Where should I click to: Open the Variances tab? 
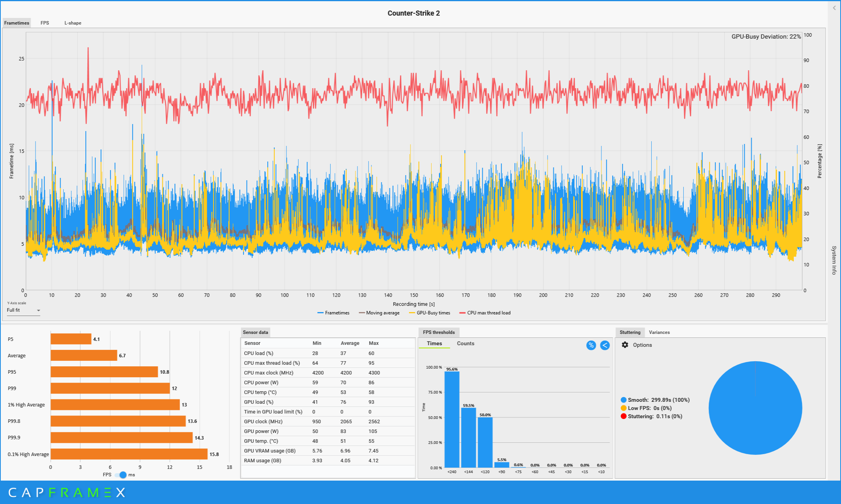[659, 332]
